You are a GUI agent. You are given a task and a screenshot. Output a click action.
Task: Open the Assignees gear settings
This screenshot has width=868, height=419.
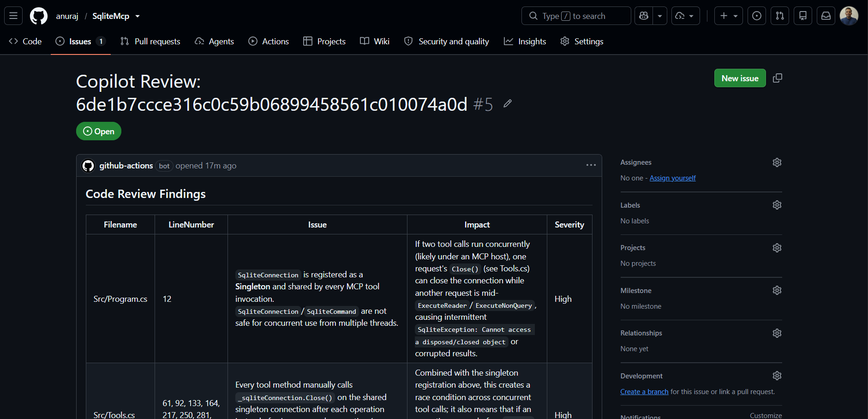[777, 162]
